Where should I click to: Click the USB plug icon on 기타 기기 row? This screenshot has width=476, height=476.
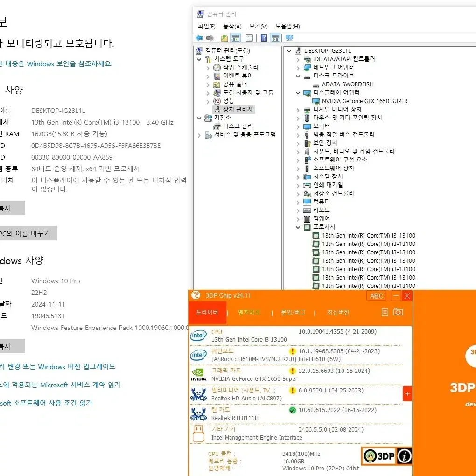pyautogui.click(x=198, y=434)
